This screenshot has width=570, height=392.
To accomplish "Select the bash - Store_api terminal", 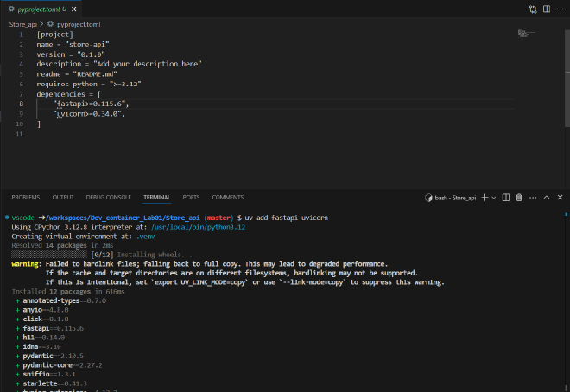I will tap(451, 198).
